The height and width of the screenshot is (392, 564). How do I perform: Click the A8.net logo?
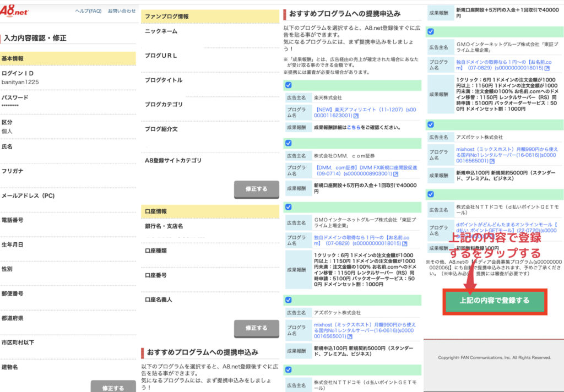(x=14, y=11)
